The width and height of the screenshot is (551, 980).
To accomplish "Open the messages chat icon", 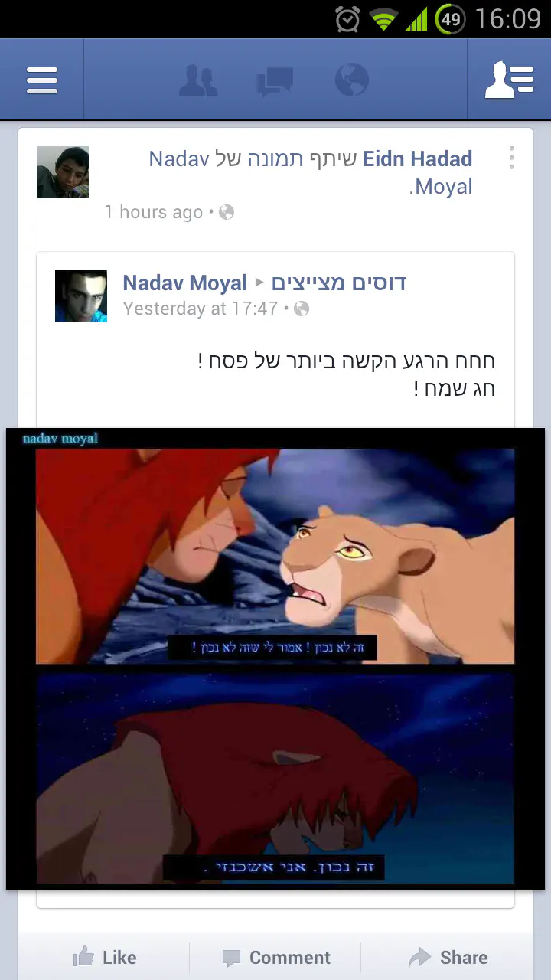I will (275, 81).
